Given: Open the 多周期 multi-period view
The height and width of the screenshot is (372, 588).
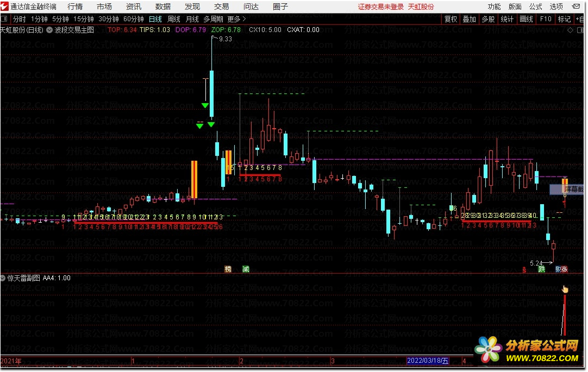Looking at the screenshot, I should pyautogui.click(x=213, y=18).
